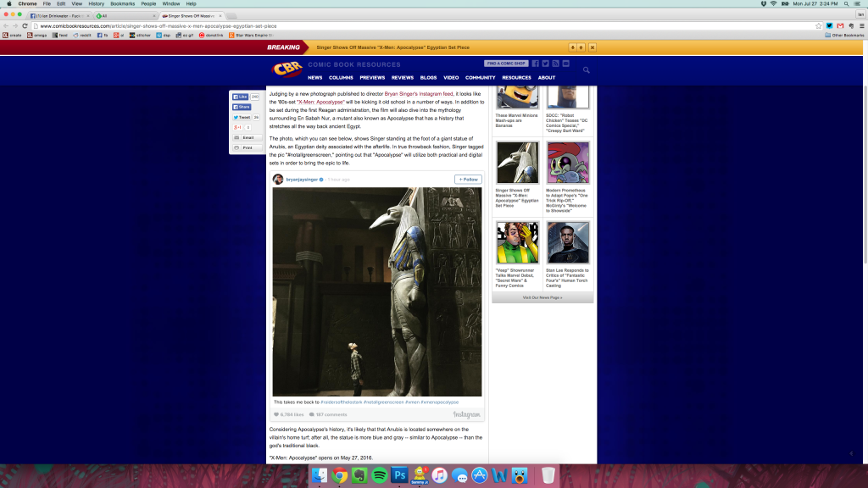The height and width of the screenshot is (488, 868).
Task: Visit Our News Page link in sidebar
Action: (x=542, y=297)
